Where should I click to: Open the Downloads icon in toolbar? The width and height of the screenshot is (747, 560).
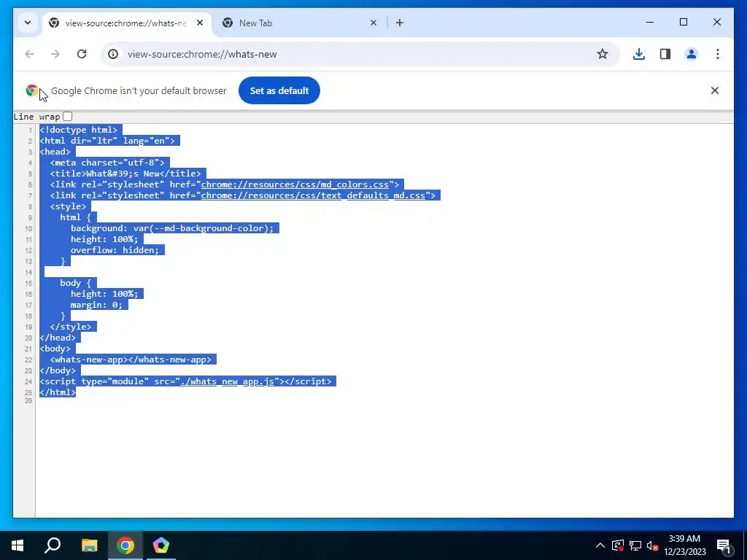639,54
